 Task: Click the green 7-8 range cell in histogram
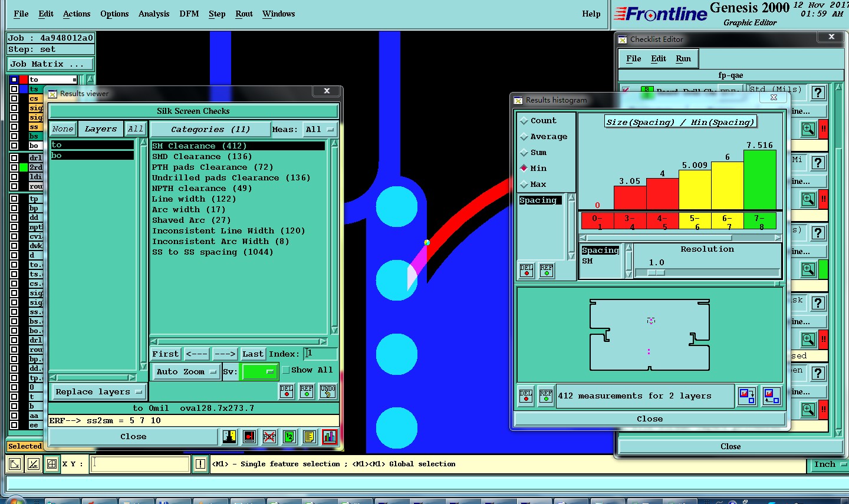point(759,221)
